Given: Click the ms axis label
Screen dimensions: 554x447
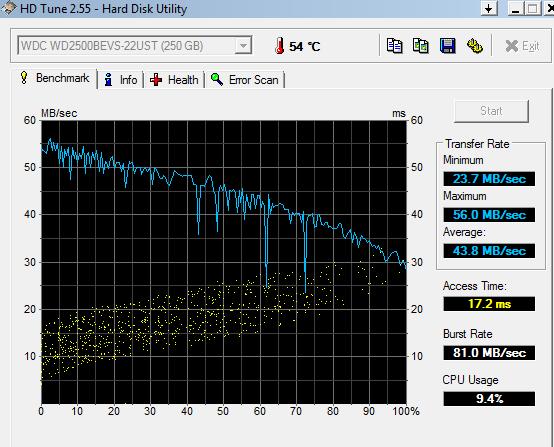Looking at the screenshot, I should click(x=399, y=113).
